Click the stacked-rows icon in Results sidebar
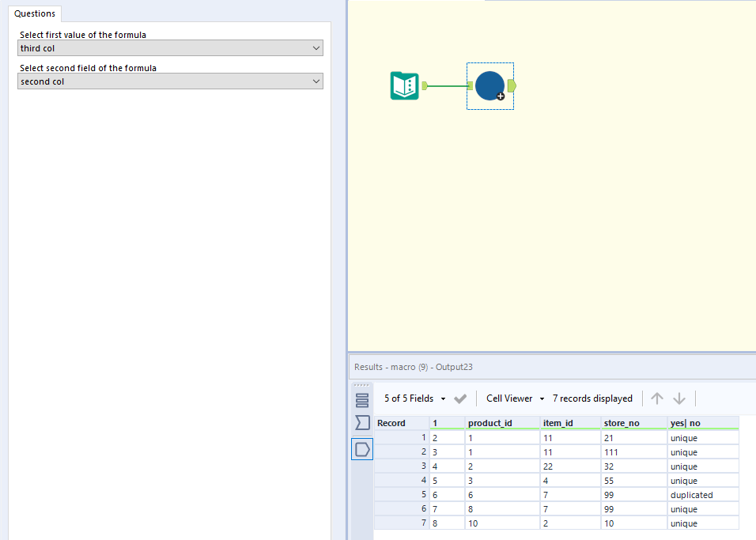The height and width of the screenshot is (540, 756). [x=362, y=398]
